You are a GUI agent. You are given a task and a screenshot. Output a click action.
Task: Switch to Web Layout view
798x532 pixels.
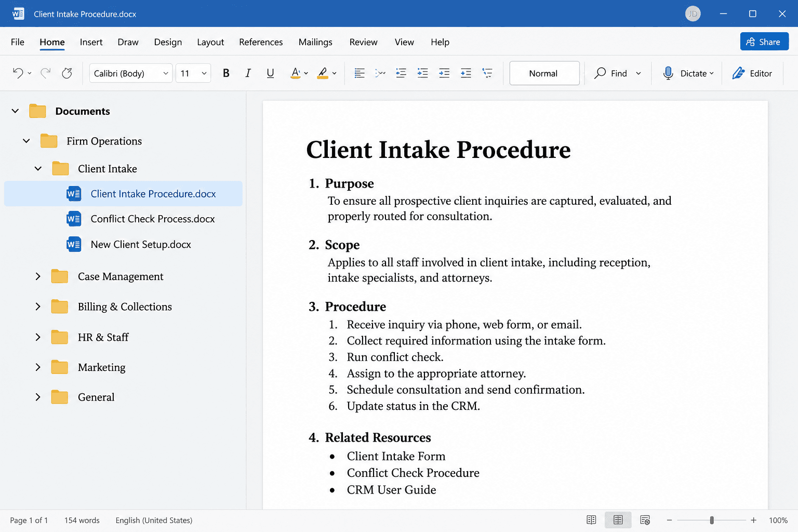[x=645, y=520]
